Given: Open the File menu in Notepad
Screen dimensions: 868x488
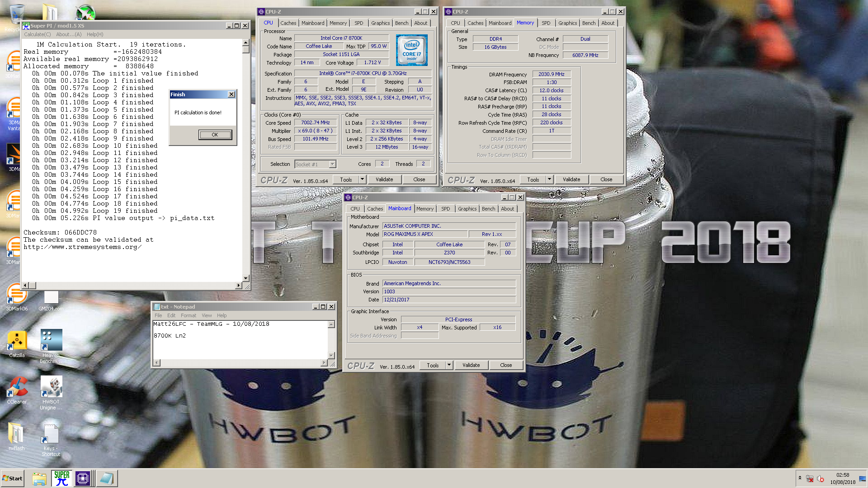Looking at the screenshot, I should coord(158,315).
